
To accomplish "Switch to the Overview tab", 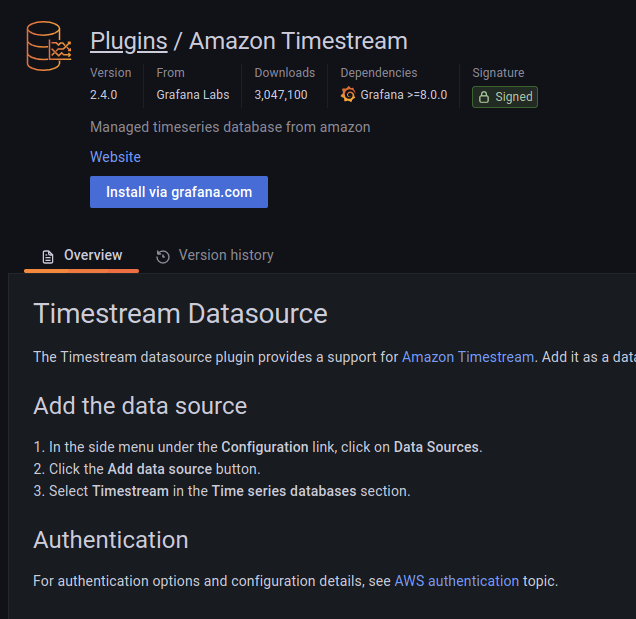I will pyautogui.click(x=82, y=256).
